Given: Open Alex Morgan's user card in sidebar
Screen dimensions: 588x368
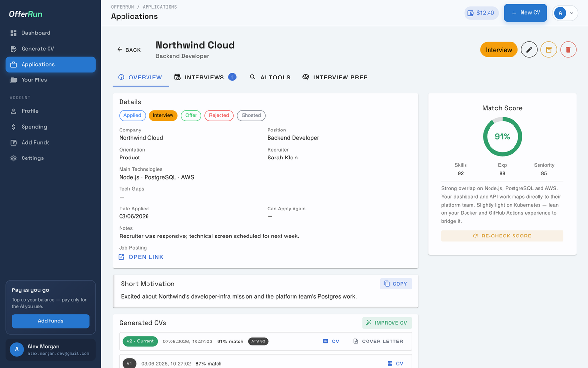Looking at the screenshot, I should [x=50, y=349].
